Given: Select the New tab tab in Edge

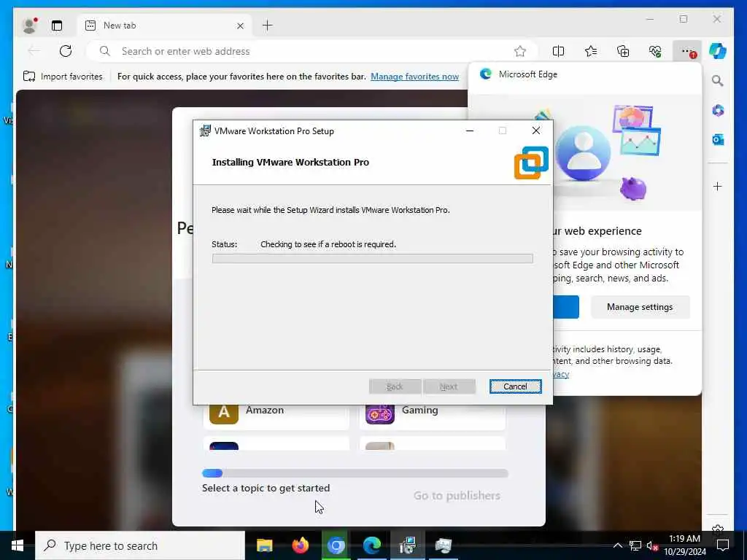Looking at the screenshot, I should point(164,26).
